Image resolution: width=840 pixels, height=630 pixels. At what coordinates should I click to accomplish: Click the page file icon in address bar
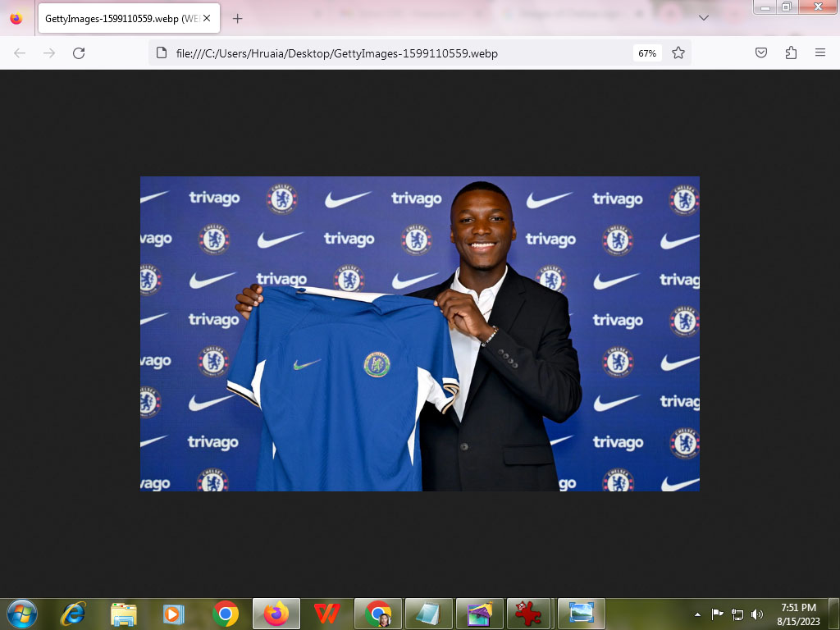point(161,53)
